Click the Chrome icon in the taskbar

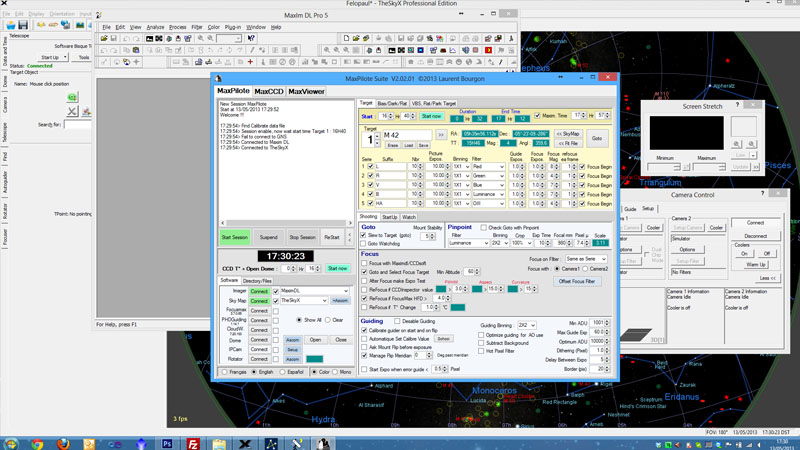37,443
